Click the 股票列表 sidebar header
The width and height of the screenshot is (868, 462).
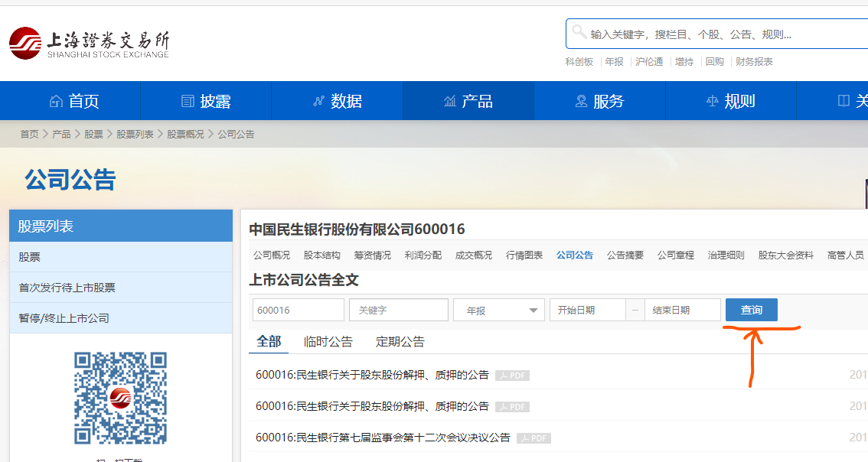click(121, 226)
